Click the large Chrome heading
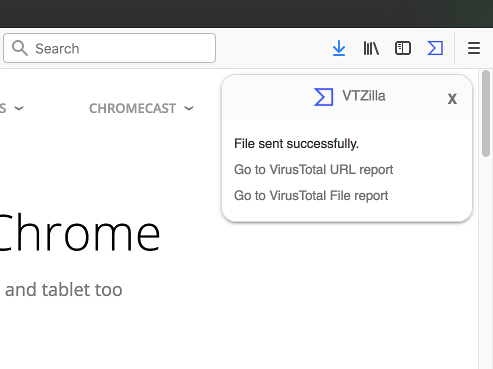Screen dimensions: 493x369 (x=79, y=233)
